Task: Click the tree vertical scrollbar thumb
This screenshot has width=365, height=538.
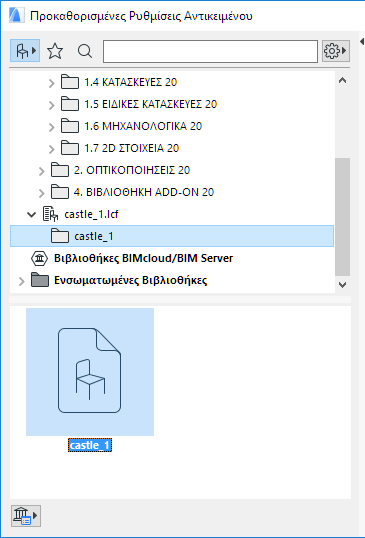Action: (342, 217)
